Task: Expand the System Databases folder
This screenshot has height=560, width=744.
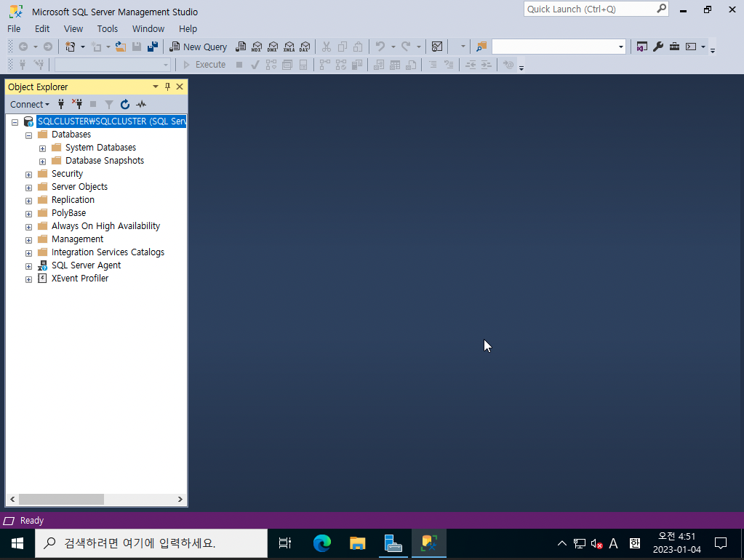Action: pyautogui.click(x=42, y=148)
